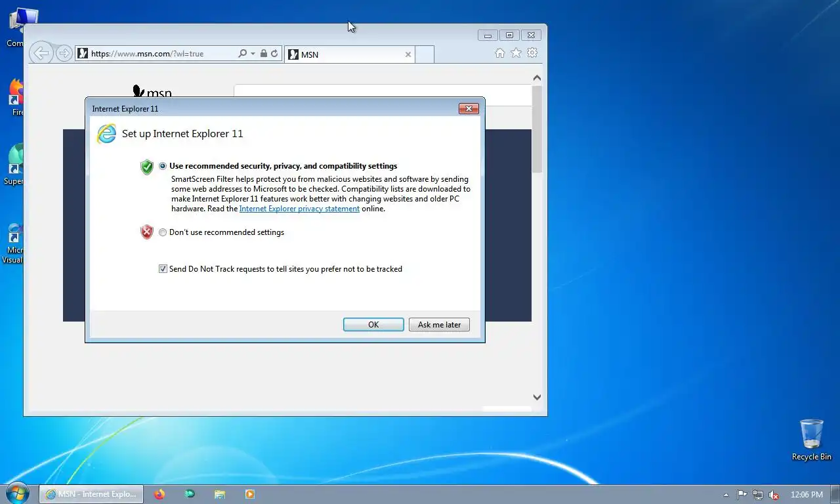
Task: Switch to the MSN tab
Action: click(349, 54)
